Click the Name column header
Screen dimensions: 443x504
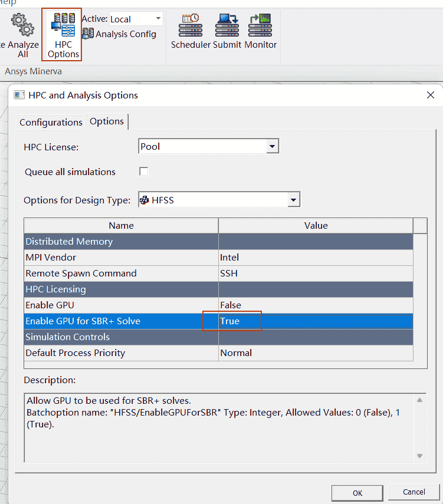coord(122,226)
